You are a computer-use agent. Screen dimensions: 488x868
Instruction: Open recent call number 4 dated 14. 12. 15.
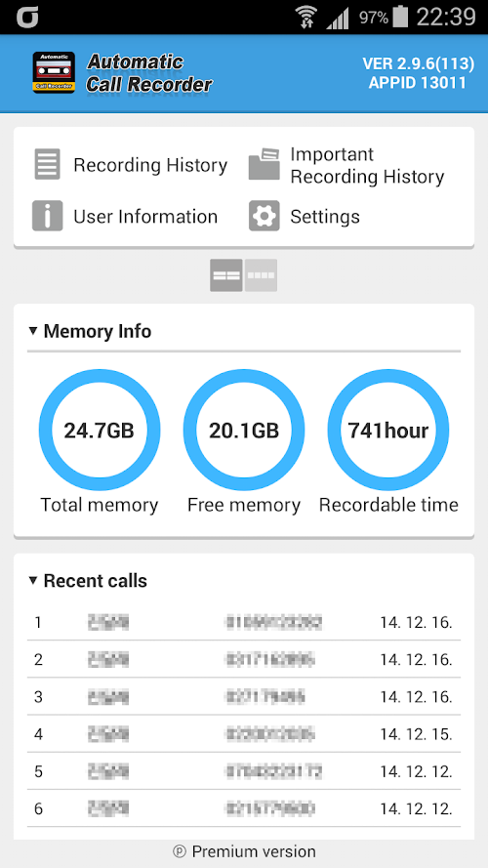(244, 734)
